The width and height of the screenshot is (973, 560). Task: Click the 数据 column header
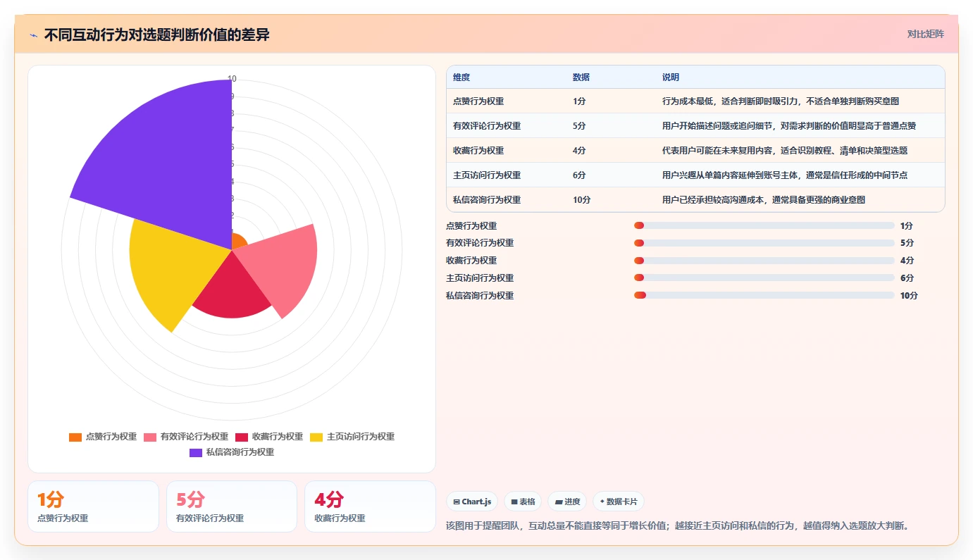[x=581, y=77]
